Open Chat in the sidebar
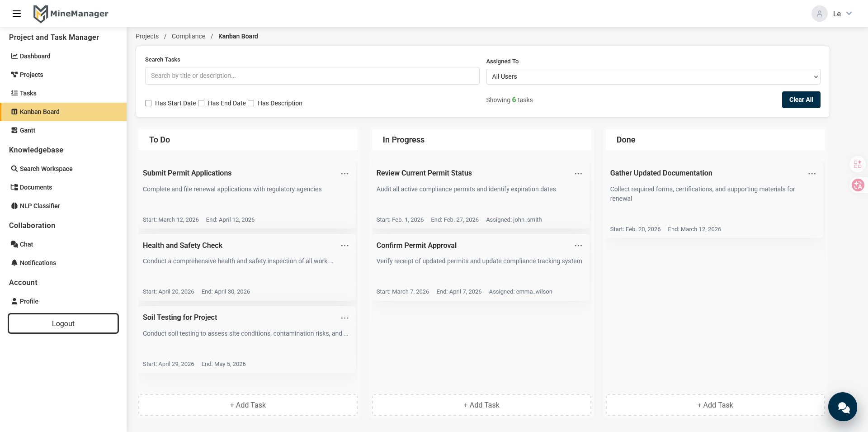The width and height of the screenshot is (868, 432). pyautogui.click(x=63, y=244)
